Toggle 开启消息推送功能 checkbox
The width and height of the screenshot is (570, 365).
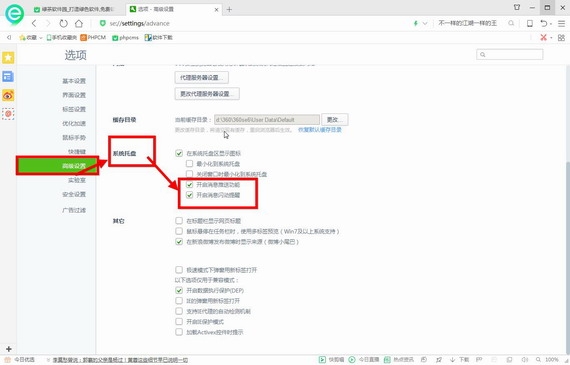tap(189, 185)
